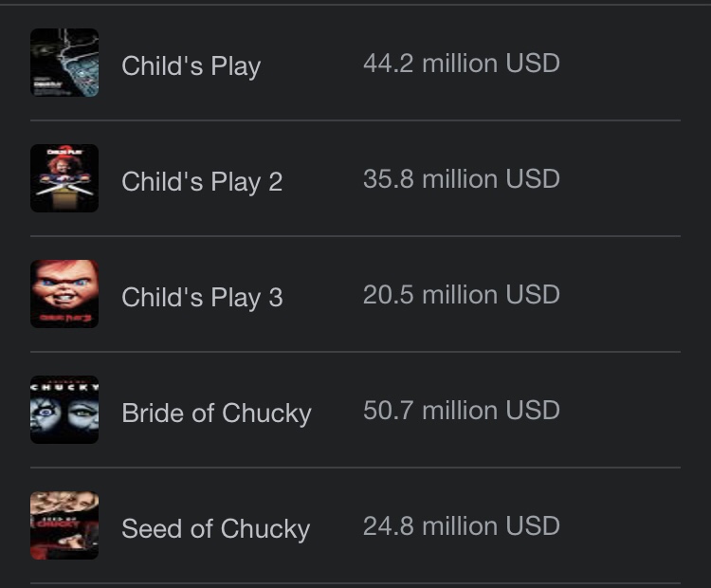Image resolution: width=711 pixels, height=588 pixels.
Task: Select the 35.8 million USD amount
Action: coord(461,179)
